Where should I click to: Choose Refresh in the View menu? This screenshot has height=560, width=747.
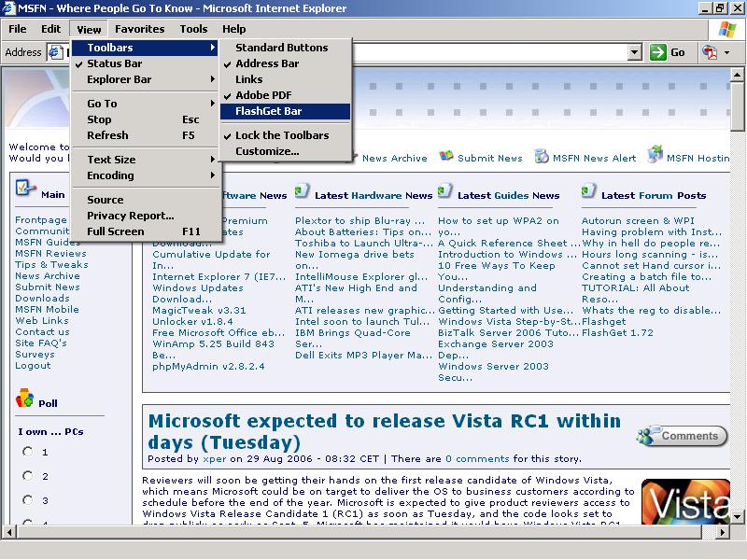tap(145, 135)
